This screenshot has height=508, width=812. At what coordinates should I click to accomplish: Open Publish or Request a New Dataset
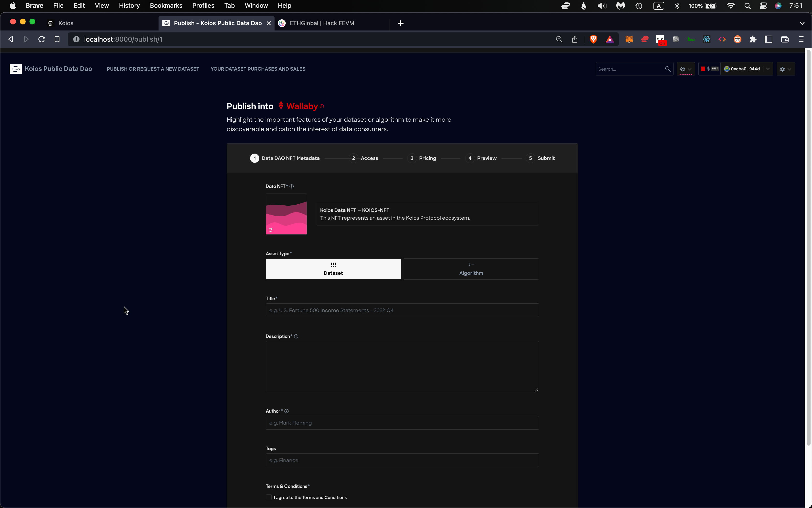(x=153, y=69)
